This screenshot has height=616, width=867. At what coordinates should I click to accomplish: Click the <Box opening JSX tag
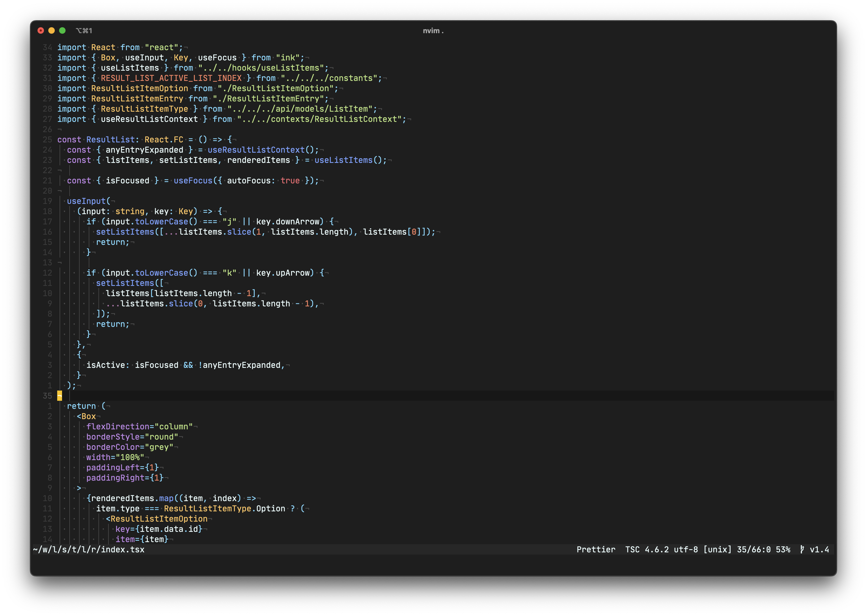[87, 416]
